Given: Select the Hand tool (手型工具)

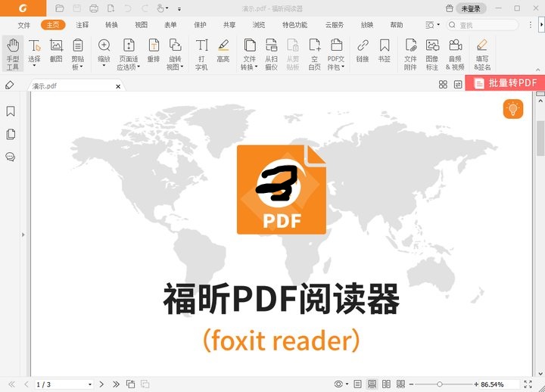Looking at the screenshot, I should click(x=13, y=54).
